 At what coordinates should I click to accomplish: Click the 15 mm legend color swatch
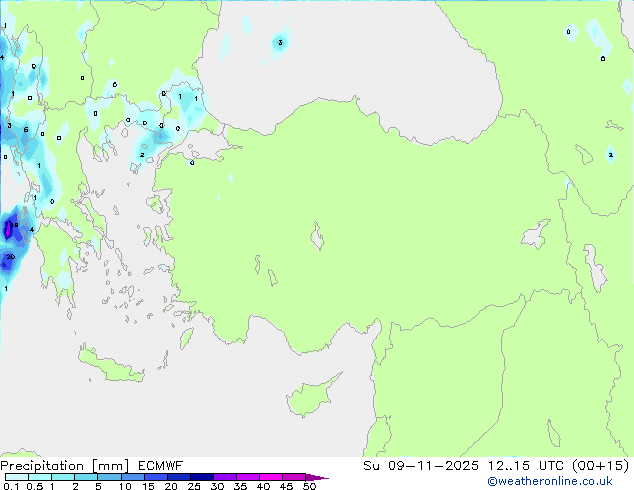155,477
